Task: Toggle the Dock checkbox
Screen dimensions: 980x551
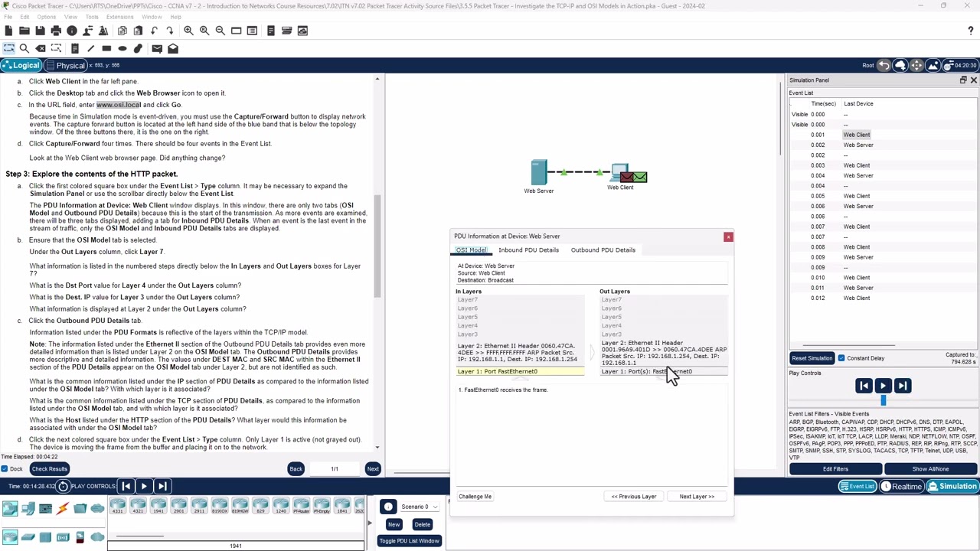Action: coord(5,469)
